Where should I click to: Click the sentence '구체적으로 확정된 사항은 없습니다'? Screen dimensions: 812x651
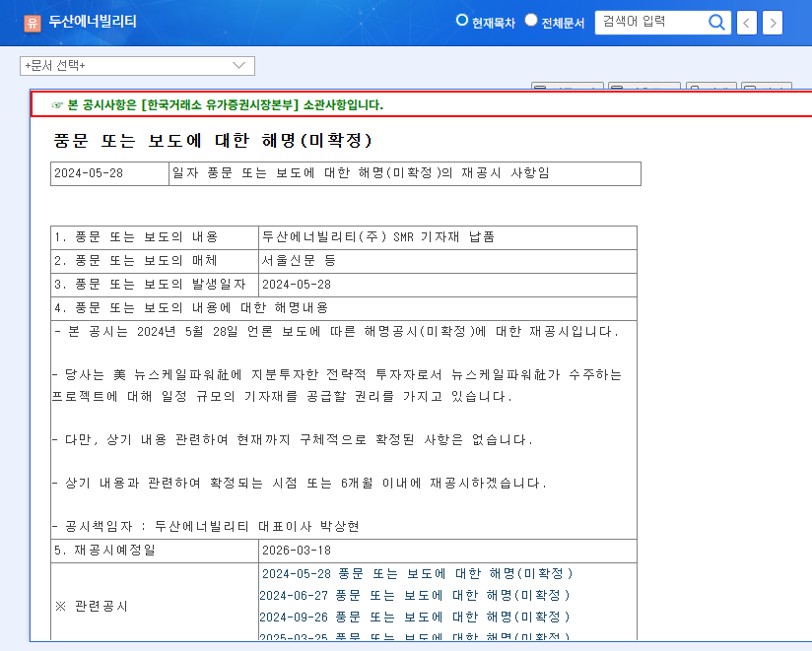293,440
